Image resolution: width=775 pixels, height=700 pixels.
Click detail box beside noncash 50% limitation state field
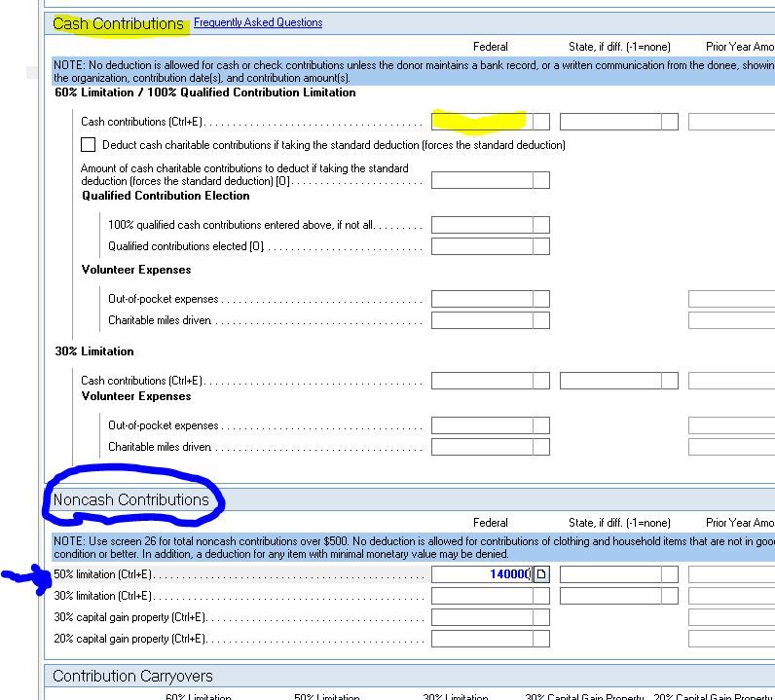point(669,574)
